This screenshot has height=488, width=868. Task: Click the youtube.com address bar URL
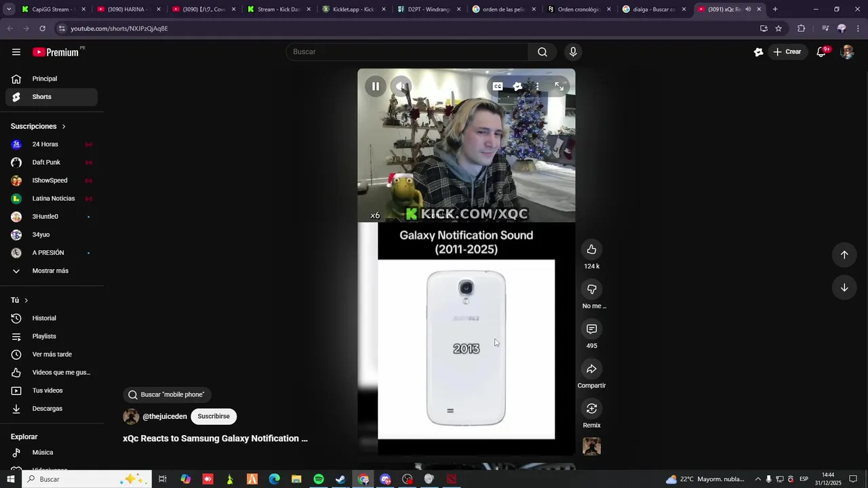(x=119, y=28)
